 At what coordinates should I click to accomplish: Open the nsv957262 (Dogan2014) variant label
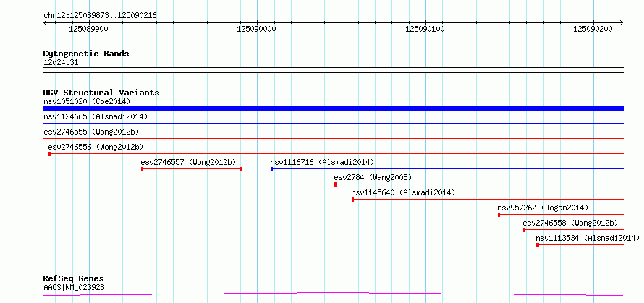(543, 208)
